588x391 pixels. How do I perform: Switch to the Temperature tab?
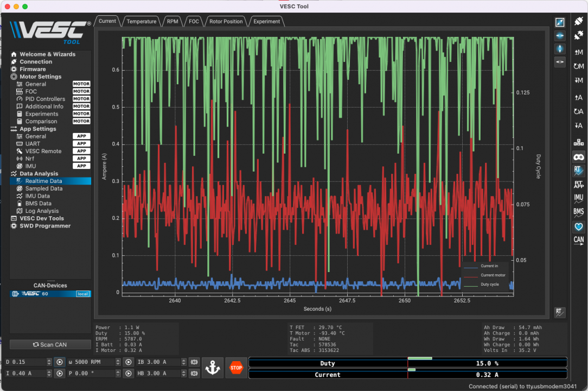pos(141,21)
